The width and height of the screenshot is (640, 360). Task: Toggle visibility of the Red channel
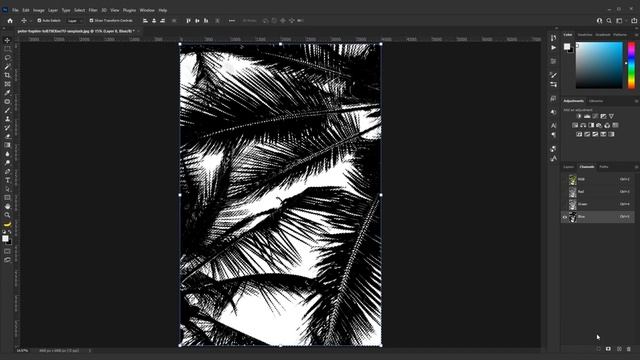pos(565,191)
